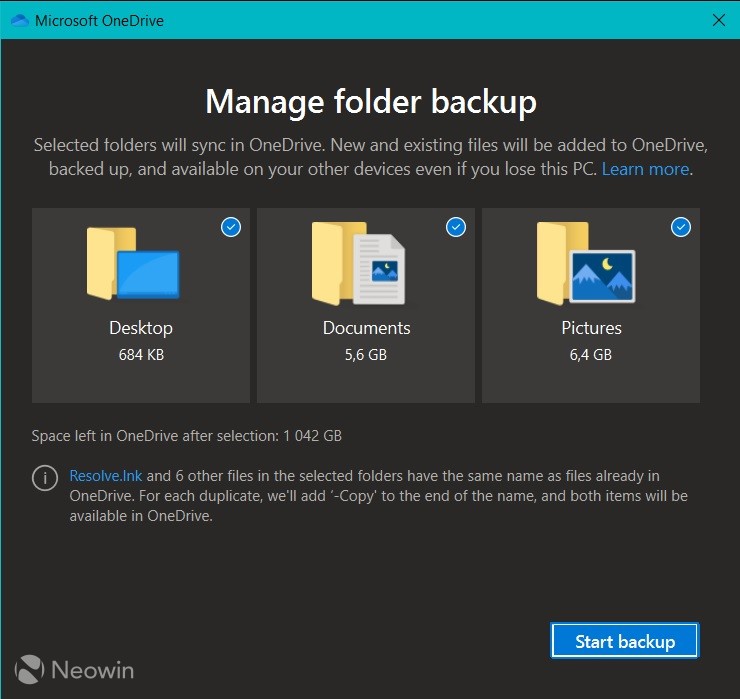The height and width of the screenshot is (699, 740).
Task: Uncheck the Desktop folder checkmark
Action: coord(231,228)
